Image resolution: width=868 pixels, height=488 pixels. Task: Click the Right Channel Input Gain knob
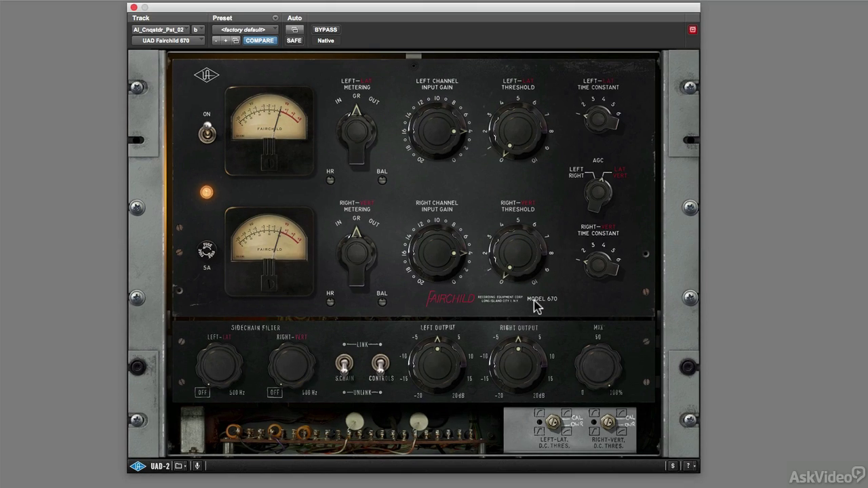pos(437,253)
